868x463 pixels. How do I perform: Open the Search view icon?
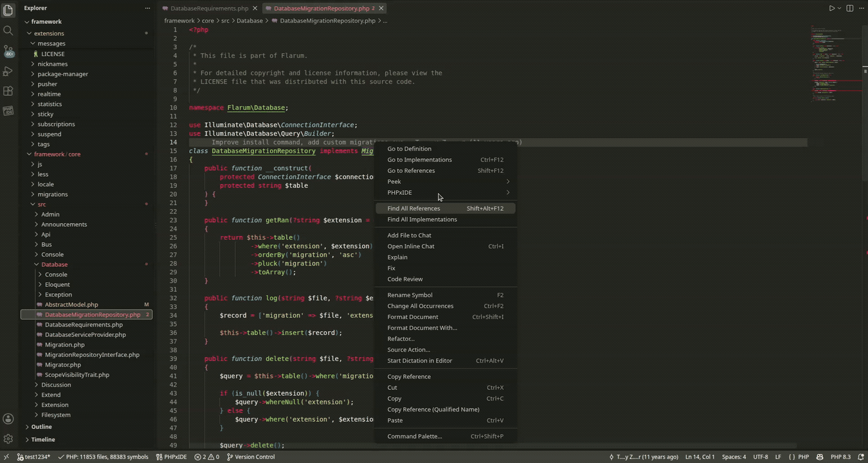[8, 30]
